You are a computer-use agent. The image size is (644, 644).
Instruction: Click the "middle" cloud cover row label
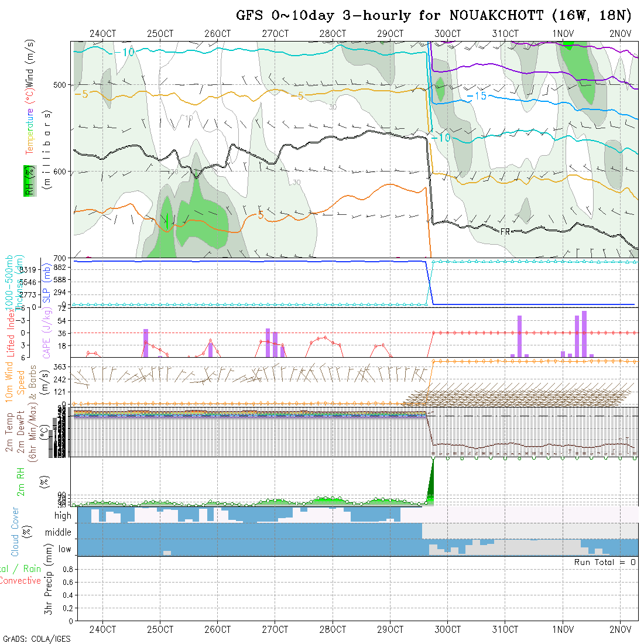tap(58, 533)
